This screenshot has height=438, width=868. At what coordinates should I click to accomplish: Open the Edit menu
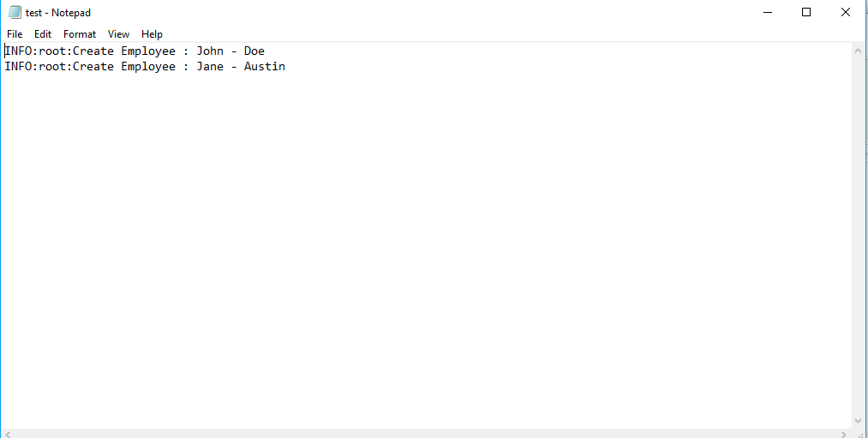click(x=43, y=34)
